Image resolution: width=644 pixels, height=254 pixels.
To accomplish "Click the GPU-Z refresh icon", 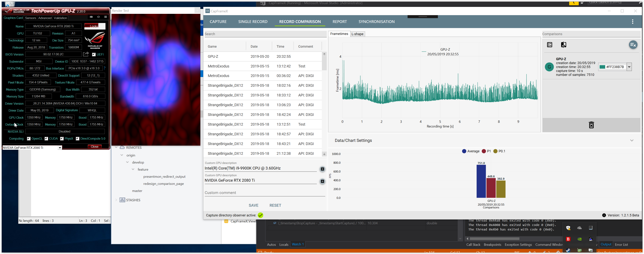I will (x=99, y=17).
